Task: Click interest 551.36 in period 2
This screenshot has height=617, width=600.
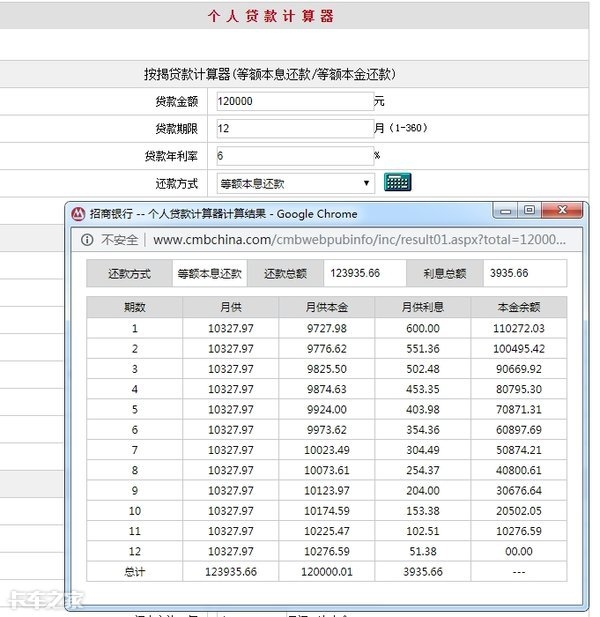Action: [423, 349]
